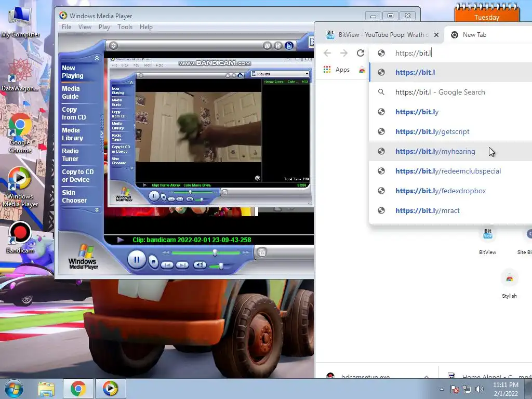
Task: Go to Copy from CD
Action: coord(74,113)
